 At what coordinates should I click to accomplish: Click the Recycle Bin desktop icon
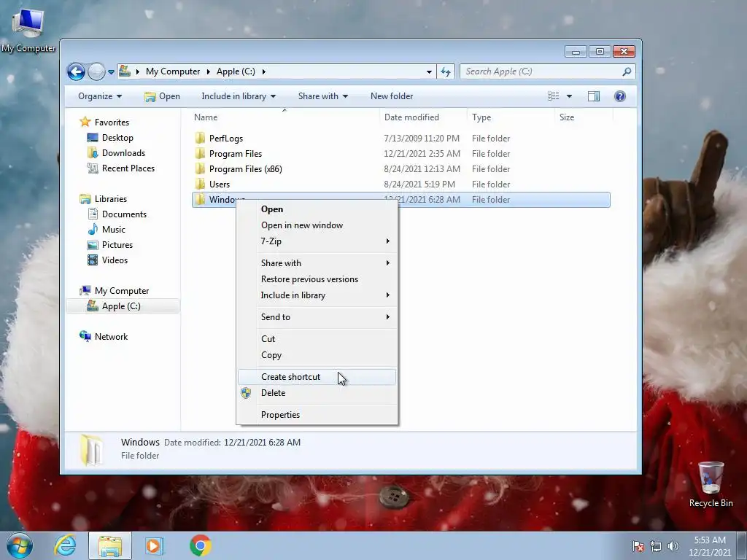711,484
